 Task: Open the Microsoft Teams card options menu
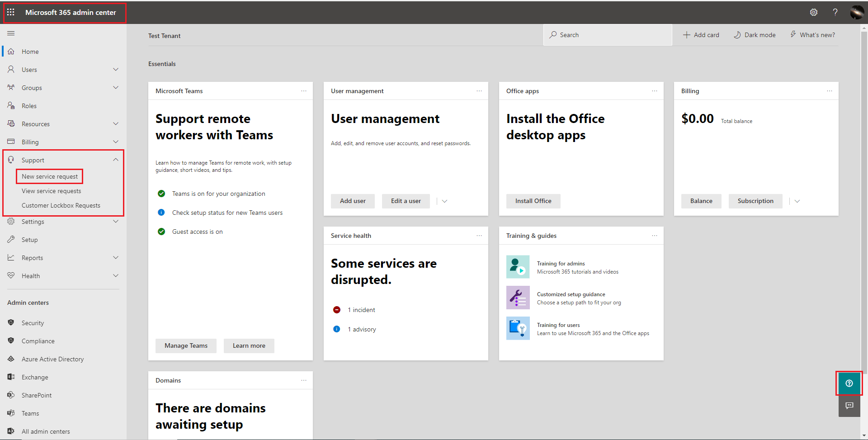pos(304,91)
